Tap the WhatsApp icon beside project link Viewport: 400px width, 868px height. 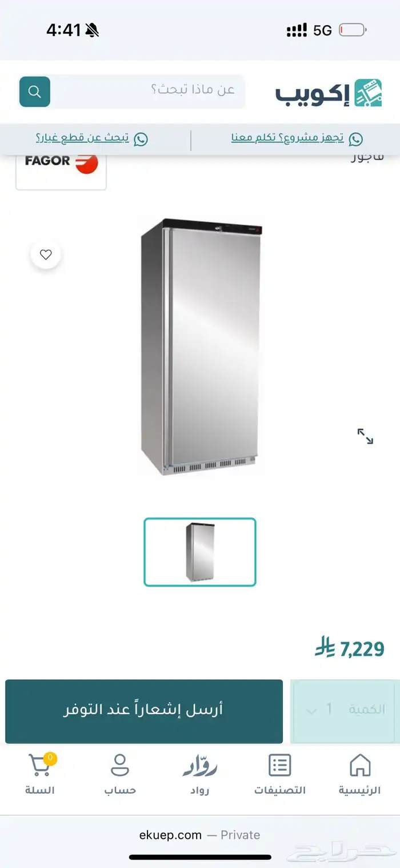tap(355, 139)
